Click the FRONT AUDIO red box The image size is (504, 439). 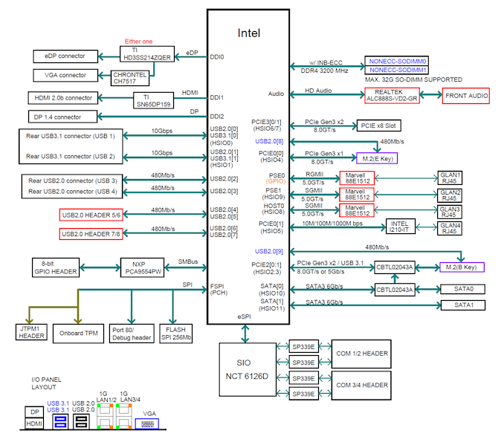pos(465,95)
